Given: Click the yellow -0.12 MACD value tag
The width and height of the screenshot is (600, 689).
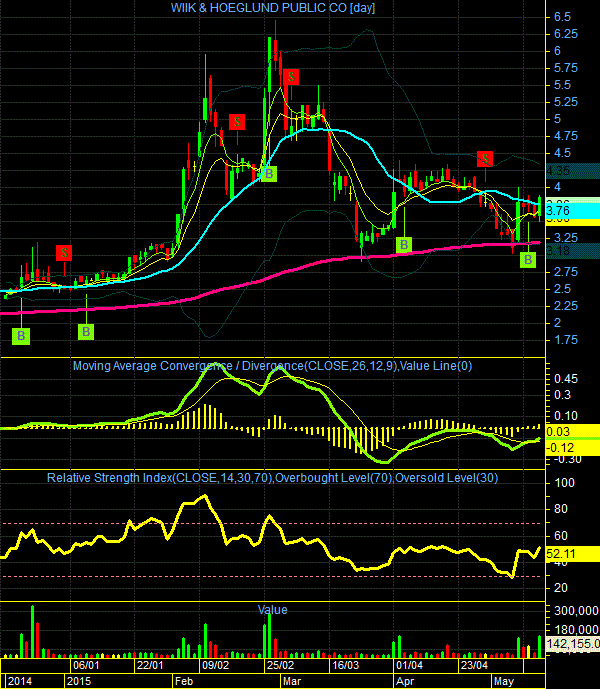Looking at the screenshot, I should point(573,448).
